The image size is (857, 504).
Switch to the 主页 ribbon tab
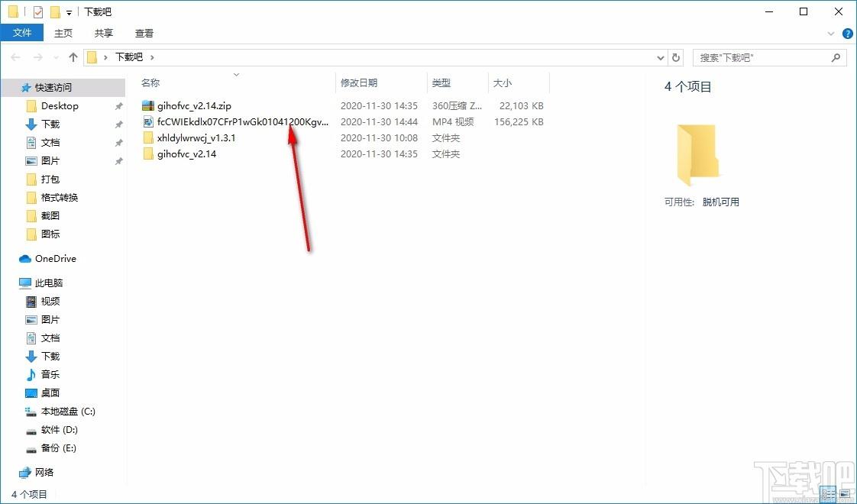[63, 34]
